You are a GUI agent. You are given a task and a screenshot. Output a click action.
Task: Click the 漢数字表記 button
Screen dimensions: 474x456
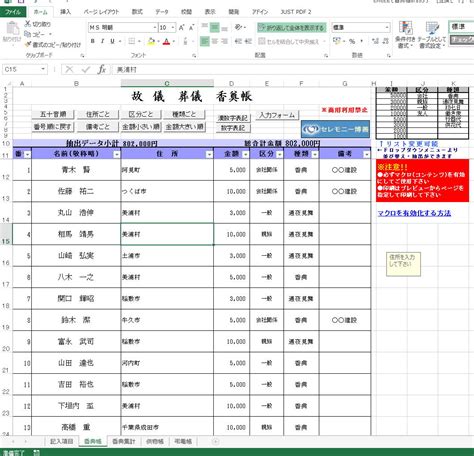point(233,118)
